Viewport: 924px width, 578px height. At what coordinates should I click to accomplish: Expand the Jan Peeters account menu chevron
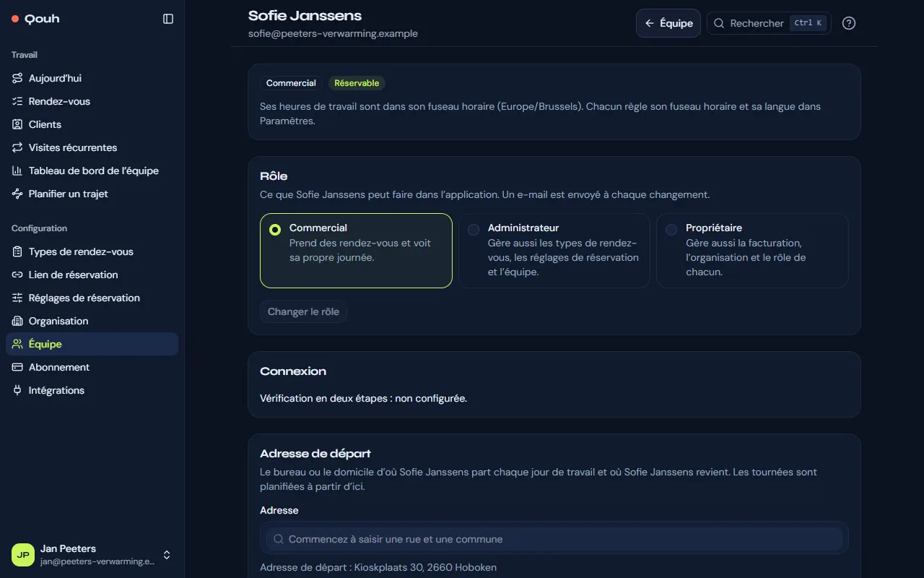(167, 555)
